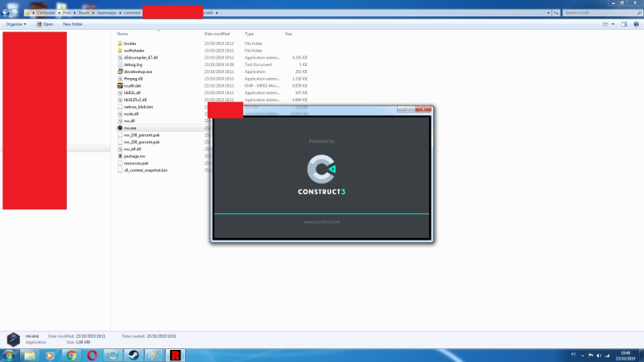Select the libEGL.dll file icon
Viewport: 644px width, 362px height.
click(x=120, y=93)
